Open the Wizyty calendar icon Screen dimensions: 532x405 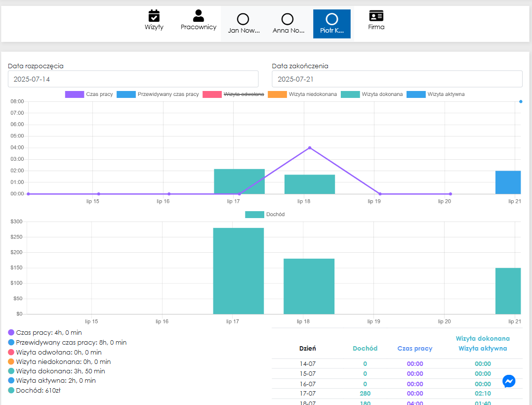coord(154,16)
